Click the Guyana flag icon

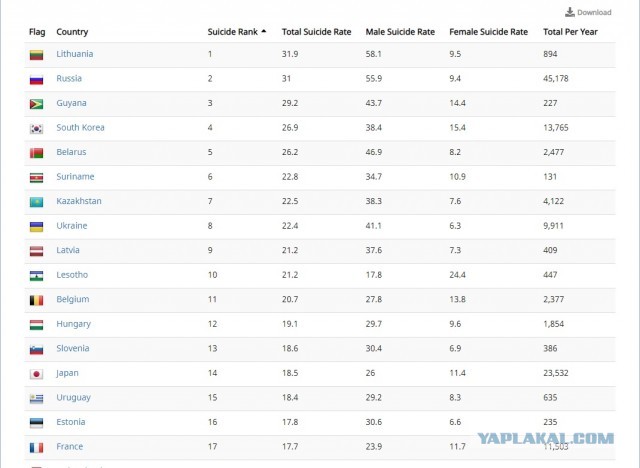click(x=36, y=104)
